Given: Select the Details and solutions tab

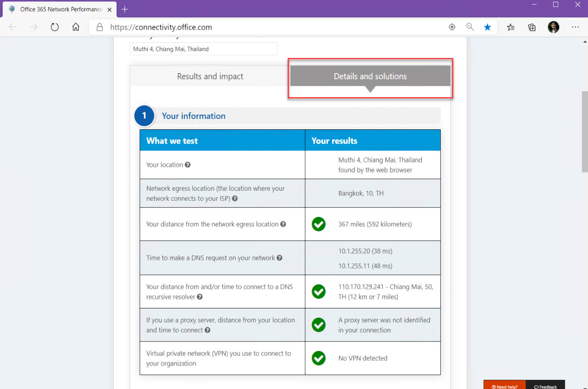Looking at the screenshot, I should click(370, 76).
